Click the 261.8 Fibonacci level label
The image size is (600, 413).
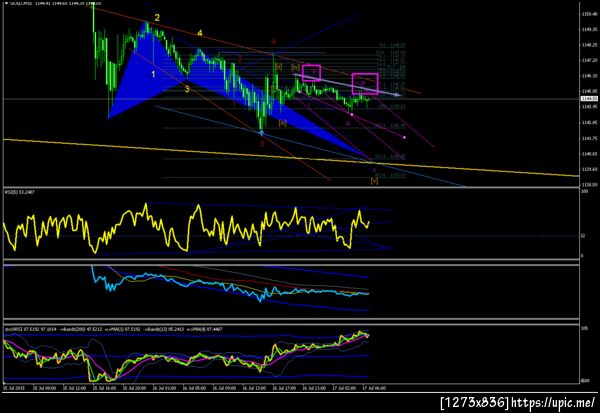390,157
